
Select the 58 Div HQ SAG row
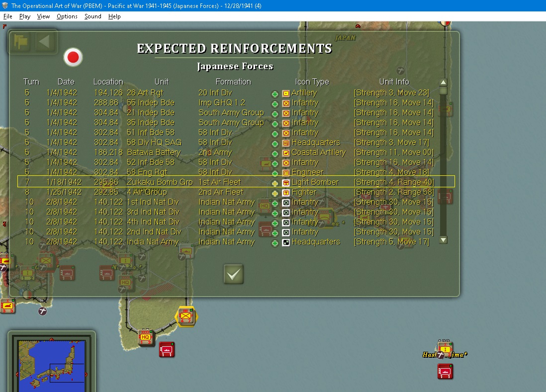[x=228, y=143]
